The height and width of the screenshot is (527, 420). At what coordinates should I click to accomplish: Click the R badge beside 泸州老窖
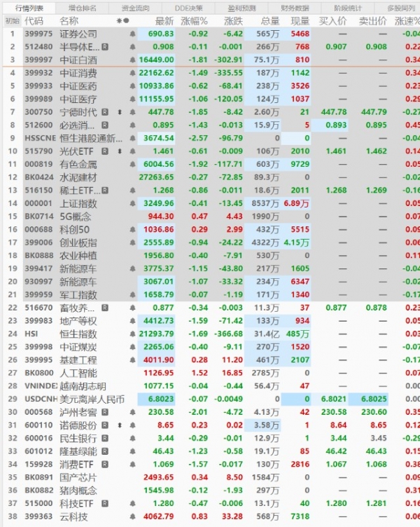click(x=106, y=412)
